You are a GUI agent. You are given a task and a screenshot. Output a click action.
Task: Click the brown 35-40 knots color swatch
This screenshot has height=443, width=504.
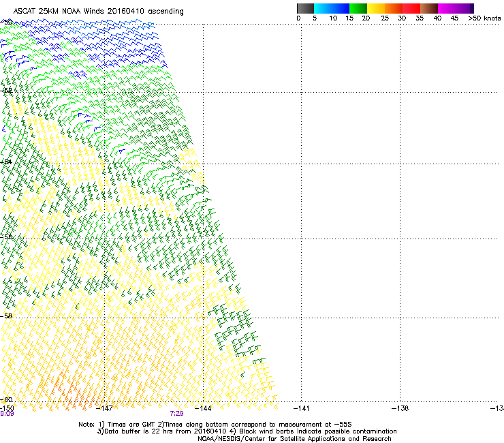(429, 8)
